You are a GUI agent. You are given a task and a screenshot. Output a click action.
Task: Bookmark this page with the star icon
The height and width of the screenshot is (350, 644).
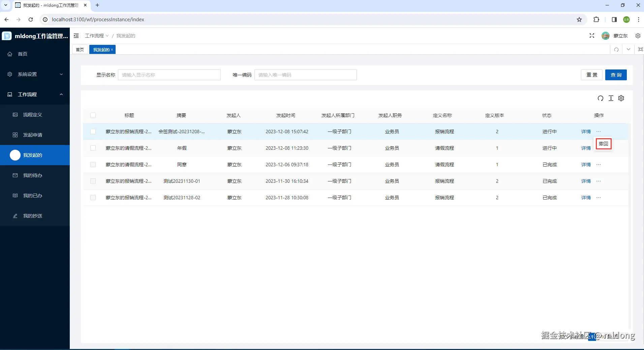click(579, 20)
